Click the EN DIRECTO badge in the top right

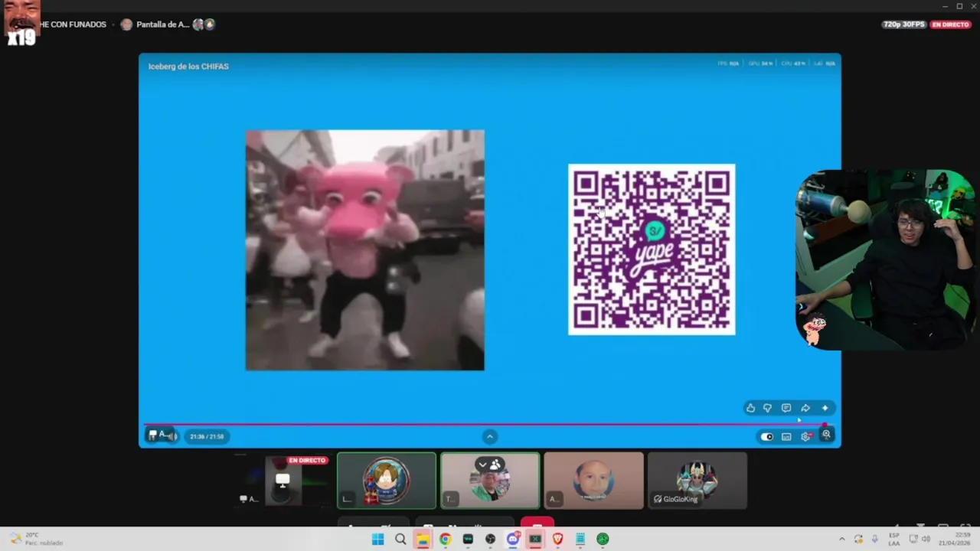950,24
